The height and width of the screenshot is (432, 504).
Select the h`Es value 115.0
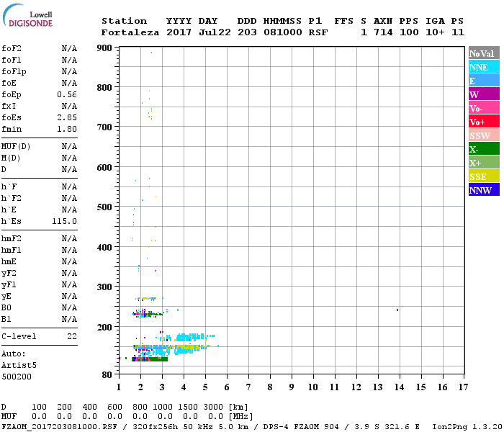65,221
